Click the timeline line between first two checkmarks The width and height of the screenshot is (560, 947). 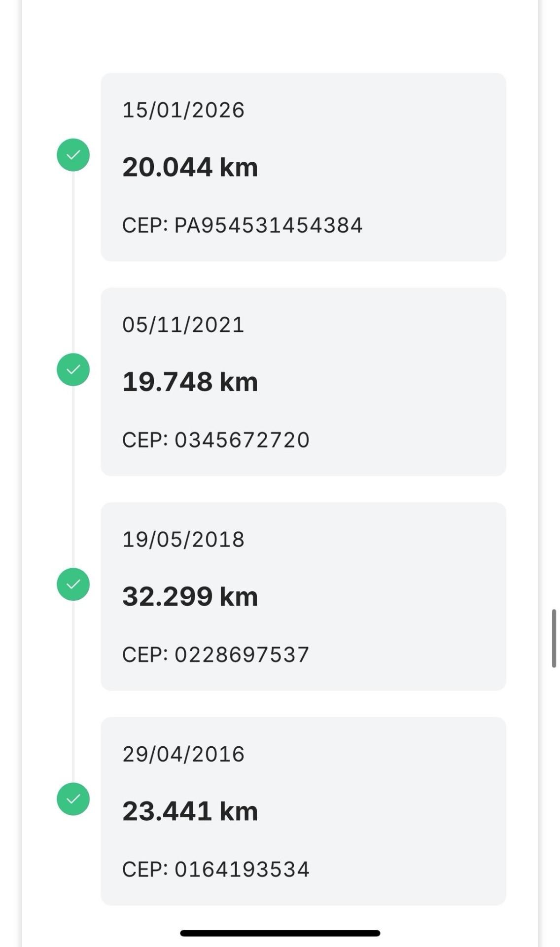[73, 262]
